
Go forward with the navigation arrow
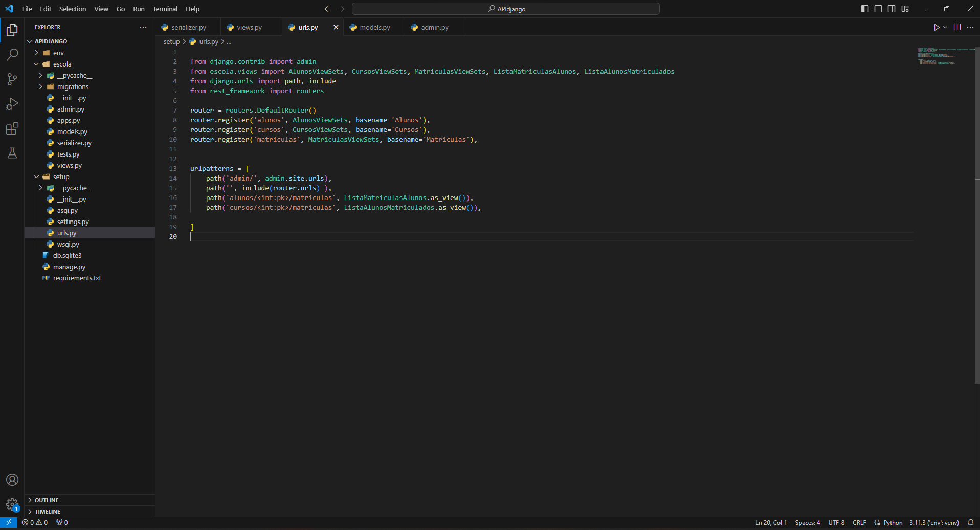(341, 9)
